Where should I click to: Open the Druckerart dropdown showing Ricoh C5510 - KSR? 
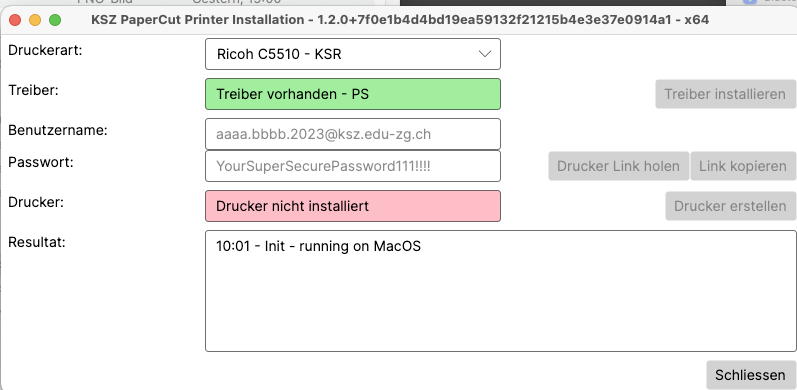coord(353,54)
